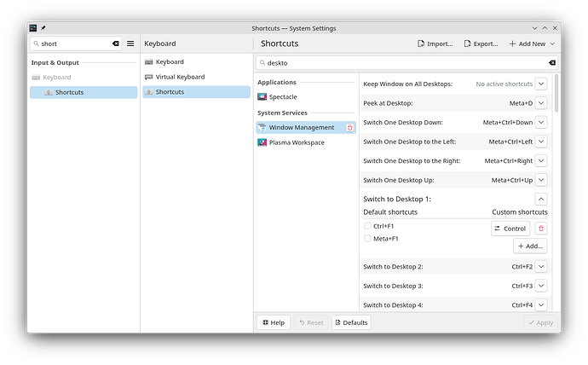Image resolution: width=588 pixels, height=365 pixels.
Task: Select Shortcuts in the Keyboard module list
Action: (197, 92)
